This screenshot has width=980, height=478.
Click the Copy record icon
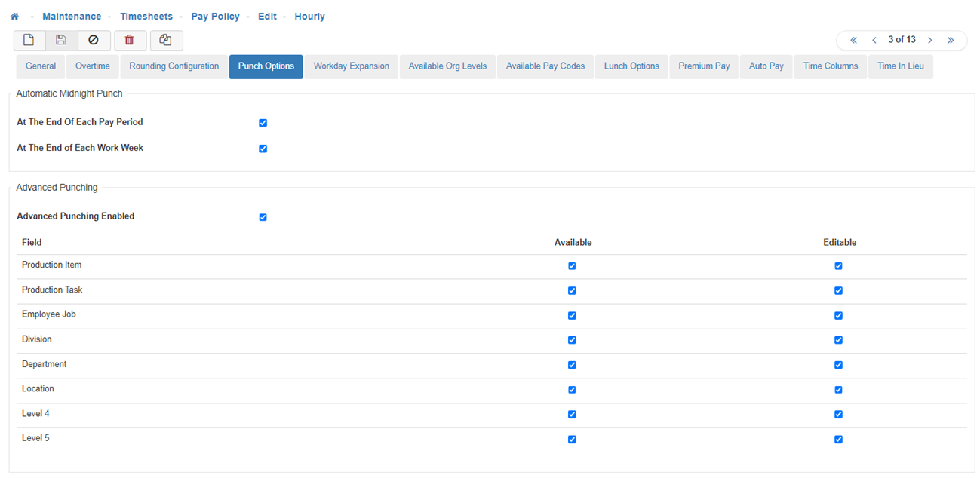[166, 41]
